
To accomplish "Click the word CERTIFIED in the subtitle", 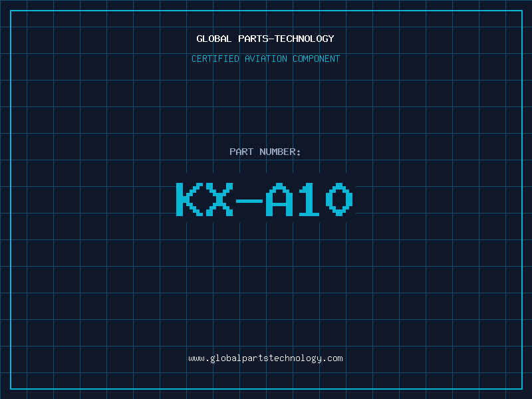I will 215,59.
